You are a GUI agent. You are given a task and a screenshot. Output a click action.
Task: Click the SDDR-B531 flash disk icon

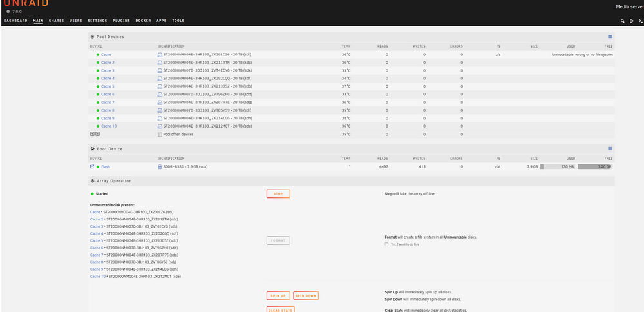pos(160,167)
